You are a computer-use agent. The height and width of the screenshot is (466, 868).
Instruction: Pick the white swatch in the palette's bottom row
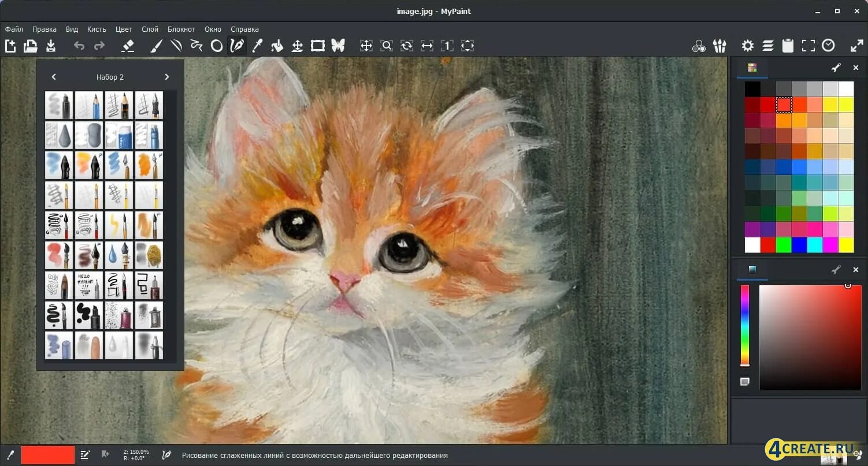coord(752,245)
